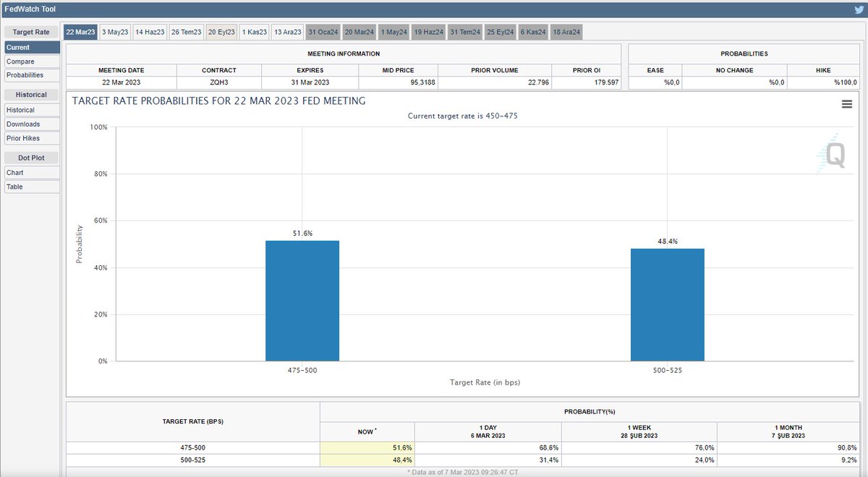Click the 22 Mar 2023 meeting date cell
The height and width of the screenshot is (477, 868).
[122, 82]
